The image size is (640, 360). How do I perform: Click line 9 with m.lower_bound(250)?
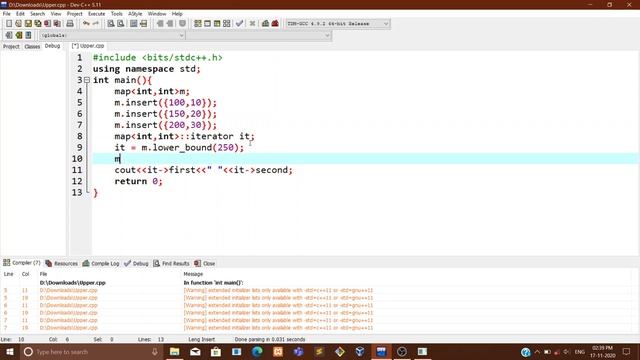pyautogui.click(x=179, y=148)
